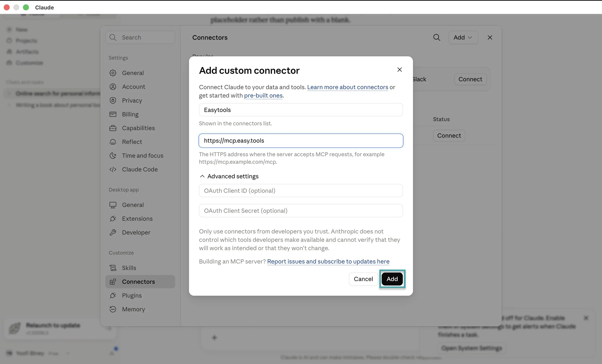The image size is (602, 364).
Task: Open the Plugins page
Action: (x=140, y=295)
